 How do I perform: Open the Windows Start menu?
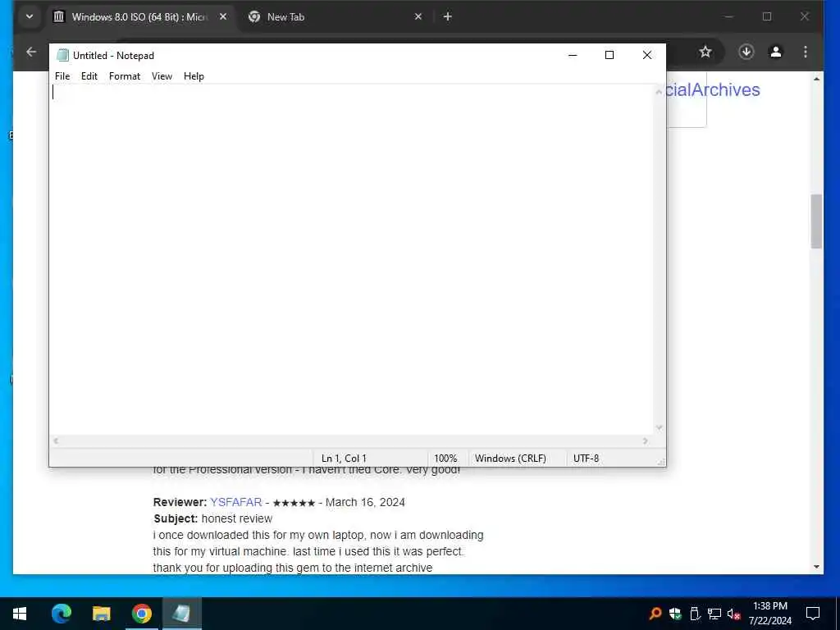click(x=20, y=614)
